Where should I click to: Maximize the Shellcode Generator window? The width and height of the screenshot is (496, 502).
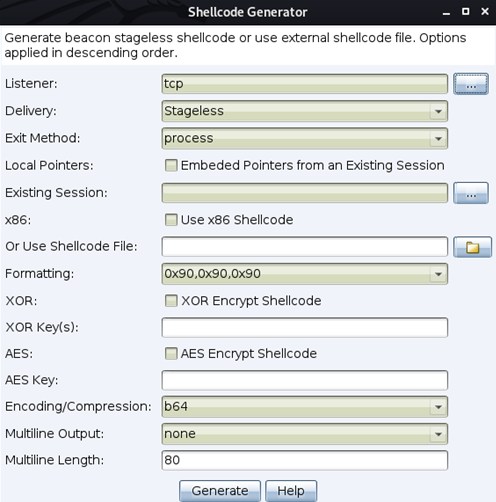pos(465,12)
